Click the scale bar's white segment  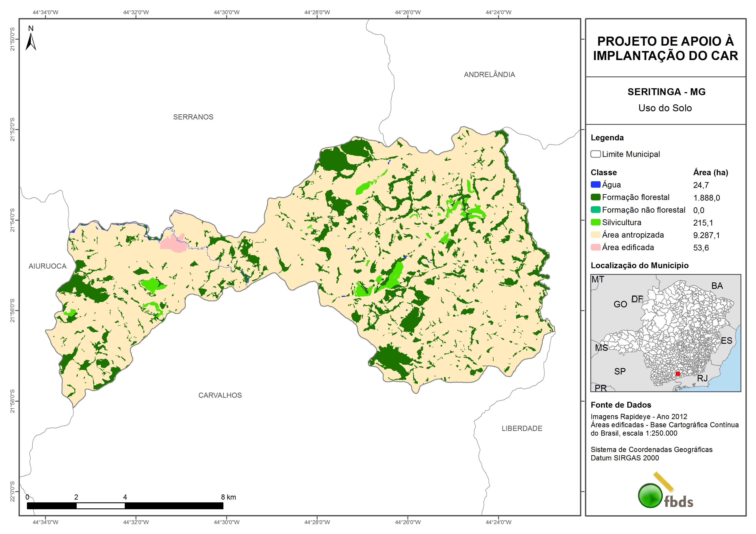100,506
